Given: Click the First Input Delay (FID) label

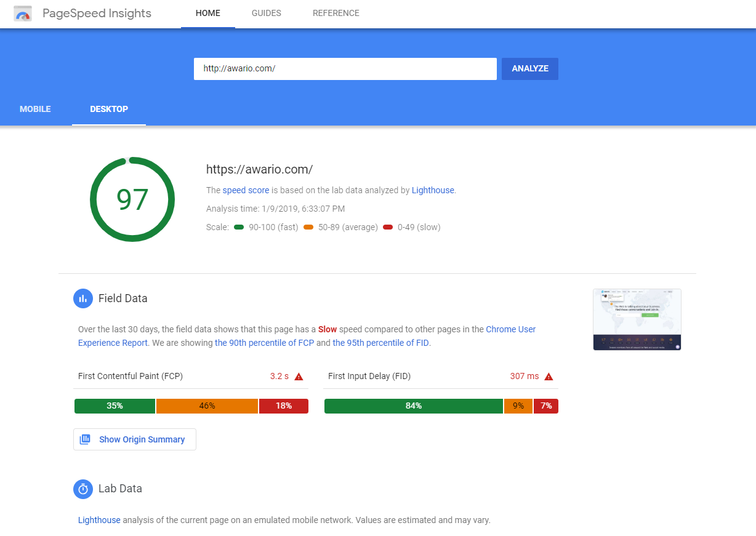Looking at the screenshot, I should point(369,376).
